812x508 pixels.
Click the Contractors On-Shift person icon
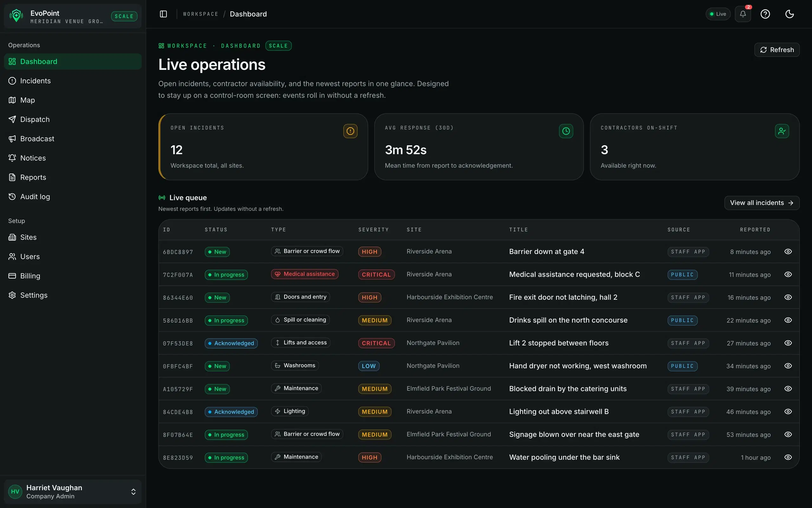coord(782,131)
